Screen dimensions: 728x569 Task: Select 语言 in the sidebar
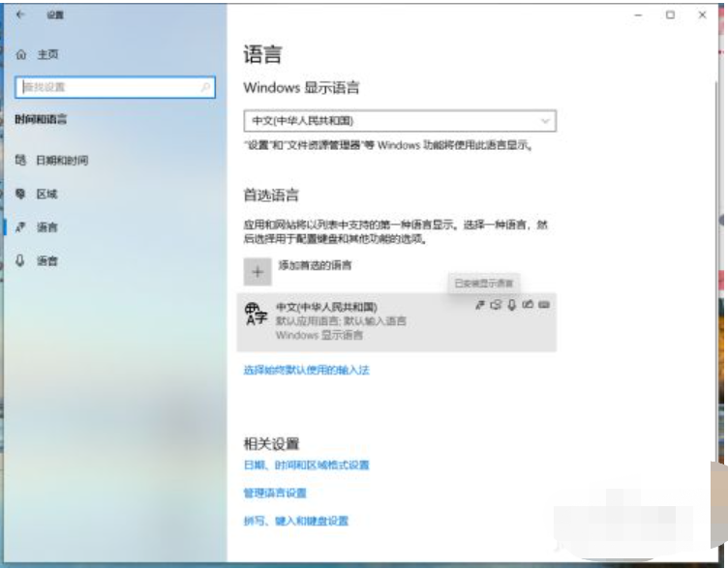pyautogui.click(x=37, y=227)
